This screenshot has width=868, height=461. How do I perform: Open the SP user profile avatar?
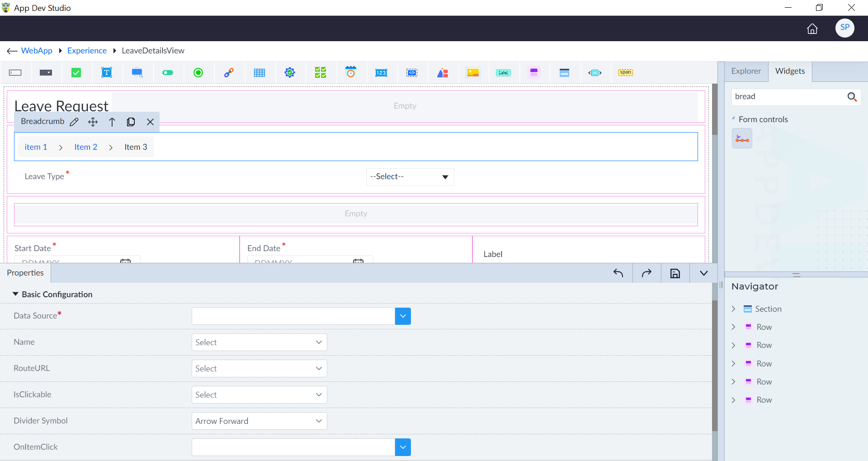click(844, 28)
